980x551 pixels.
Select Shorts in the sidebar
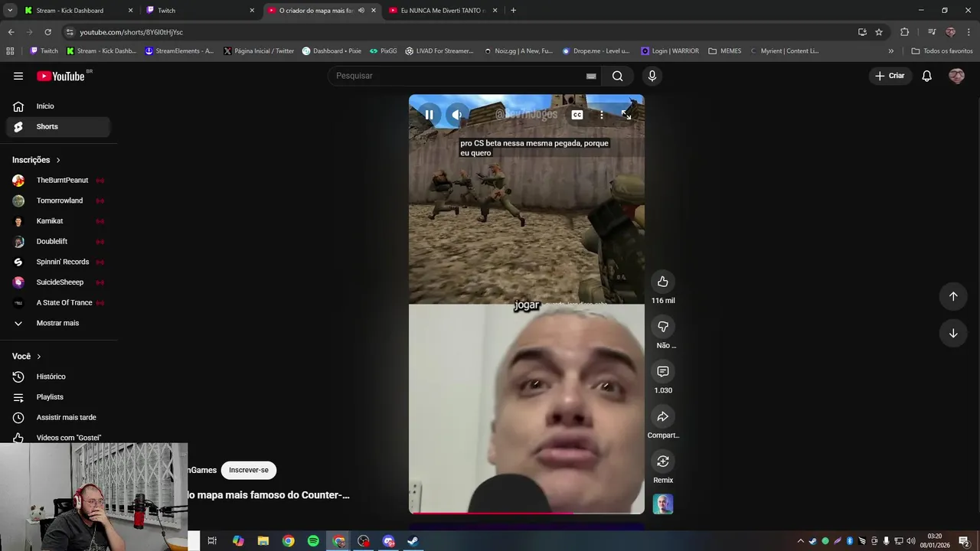(x=58, y=126)
